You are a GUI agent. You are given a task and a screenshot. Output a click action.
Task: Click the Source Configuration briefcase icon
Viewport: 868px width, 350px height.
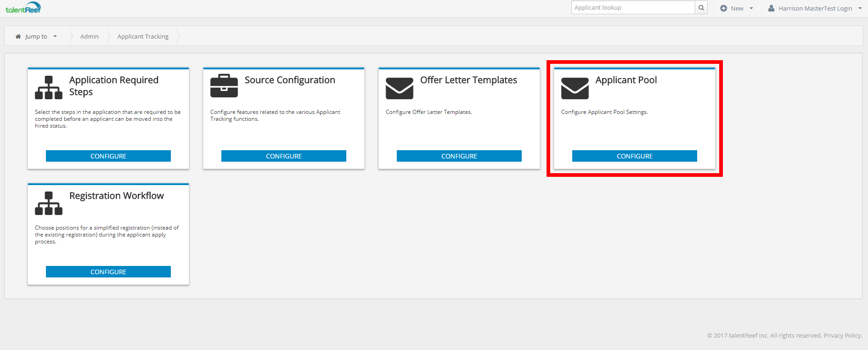(x=224, y=86)
